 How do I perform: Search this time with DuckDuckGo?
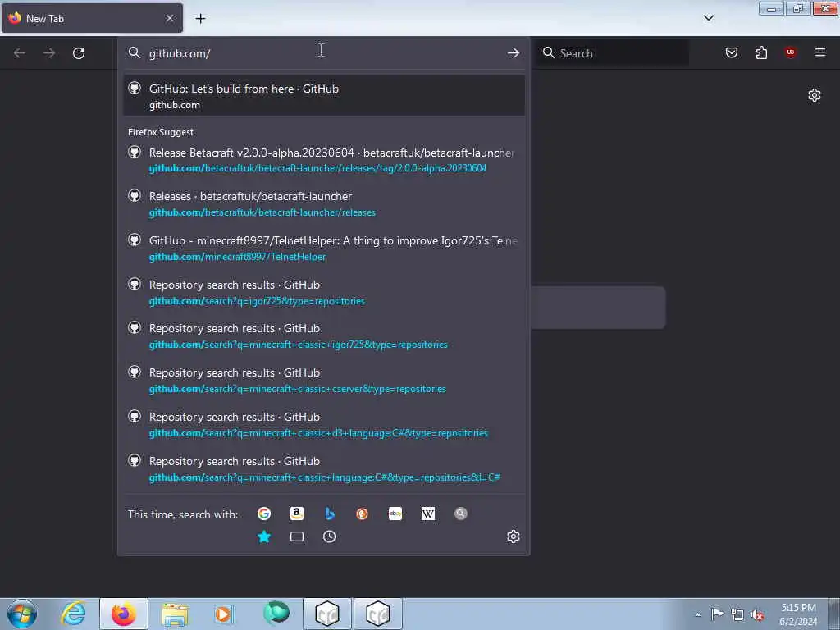point(362,514)
